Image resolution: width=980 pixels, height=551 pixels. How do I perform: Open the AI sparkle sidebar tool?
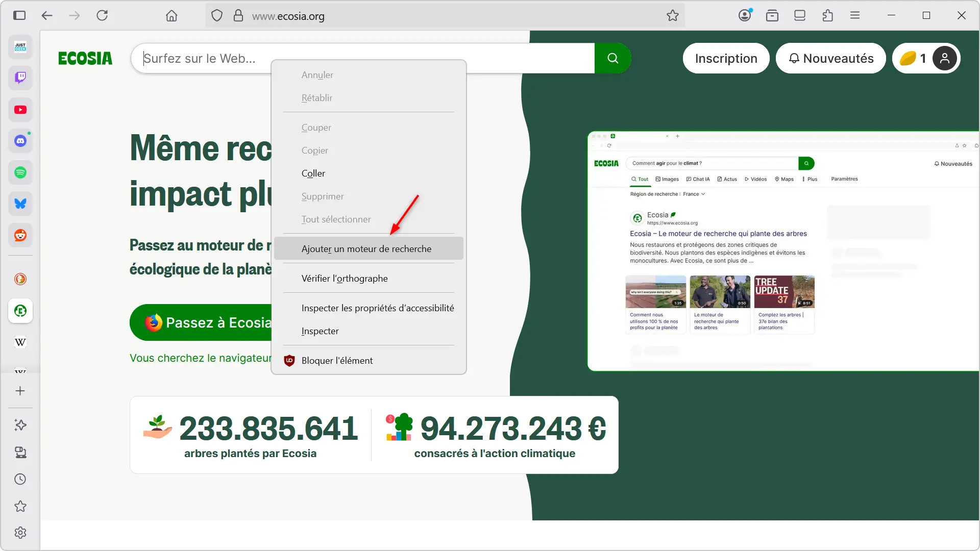[x=20, y=425]
